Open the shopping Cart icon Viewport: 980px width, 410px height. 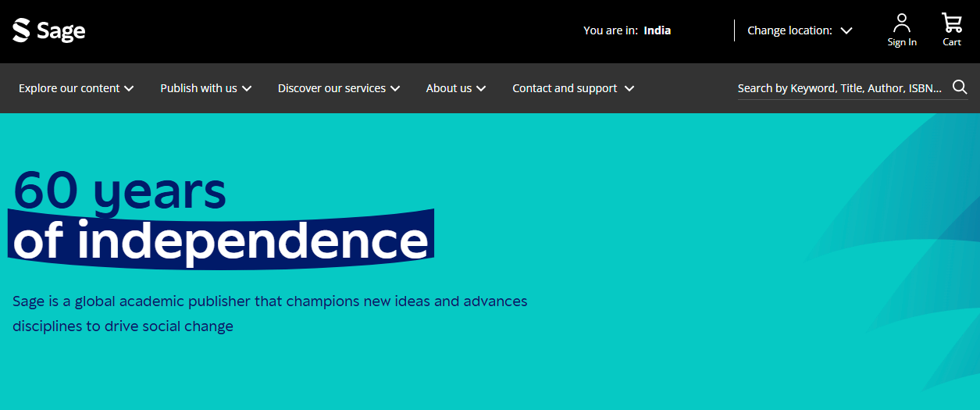951,23
